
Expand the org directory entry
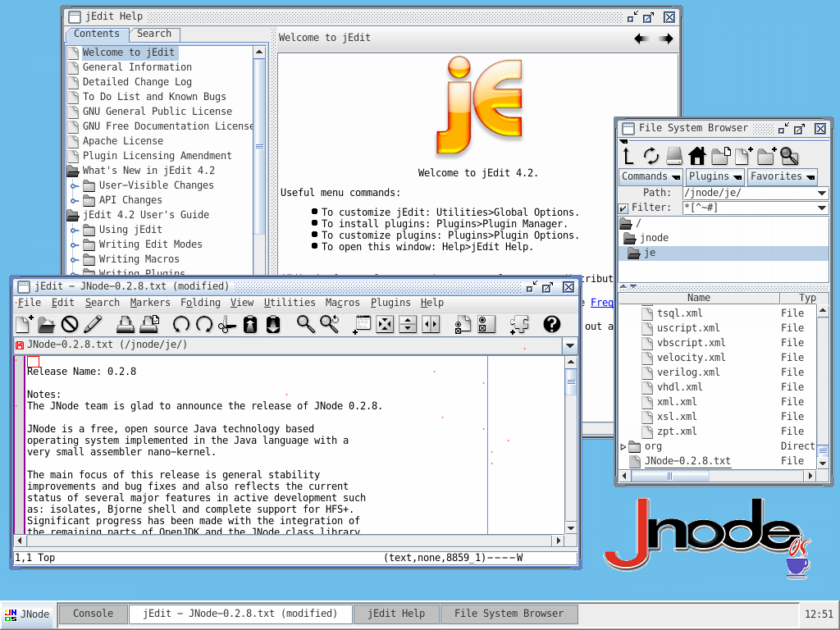coord(624,445)
